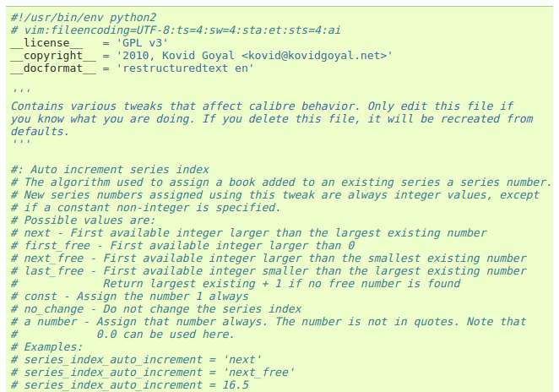The image size is (559, 392).
Task: Place cursor on the vim fileencoding line
Action: (176, 30)
